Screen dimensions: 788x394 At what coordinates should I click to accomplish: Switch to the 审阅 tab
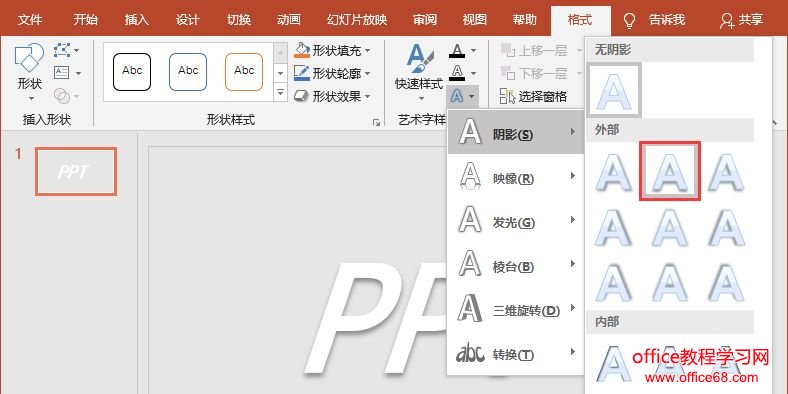tap(425, 20)
